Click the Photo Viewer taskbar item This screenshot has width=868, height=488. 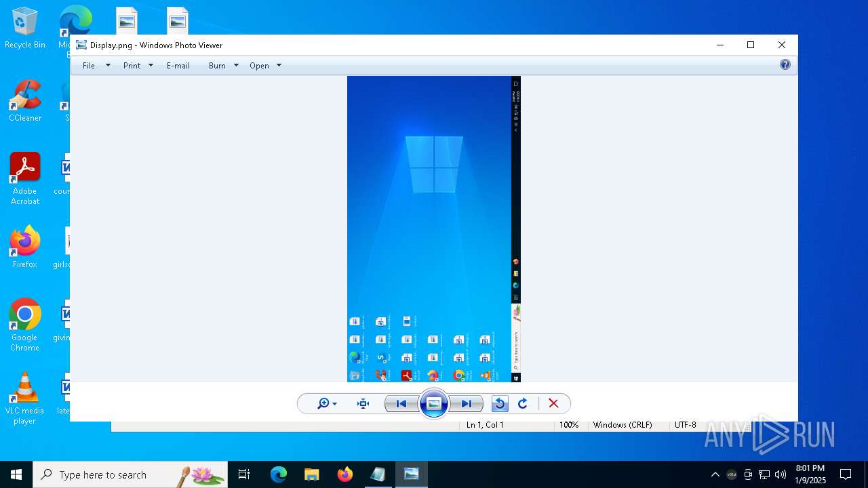[x=412, y=474]
